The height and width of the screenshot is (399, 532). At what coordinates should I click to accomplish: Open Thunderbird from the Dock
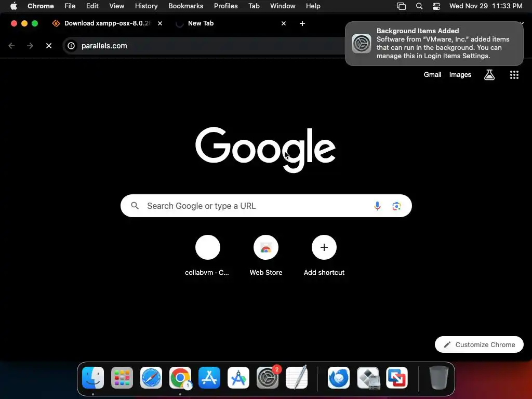pyautogui.click(x=339, y=377)
